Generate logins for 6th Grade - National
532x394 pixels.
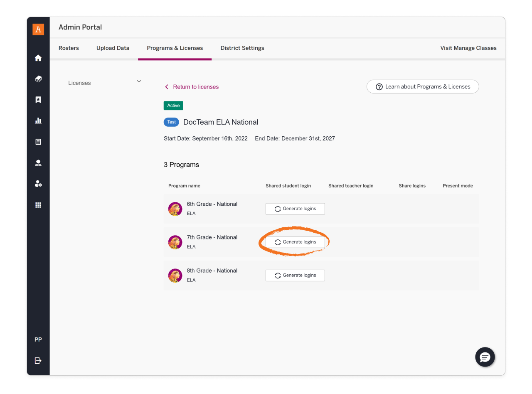(x=295, y=209)
